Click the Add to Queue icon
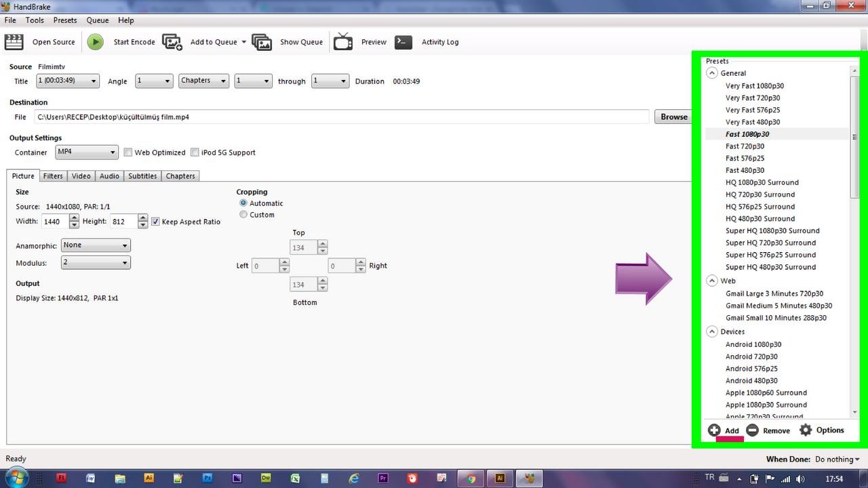Screen dimensions: 868x488 pyautogui.click(x=172, y=42)
